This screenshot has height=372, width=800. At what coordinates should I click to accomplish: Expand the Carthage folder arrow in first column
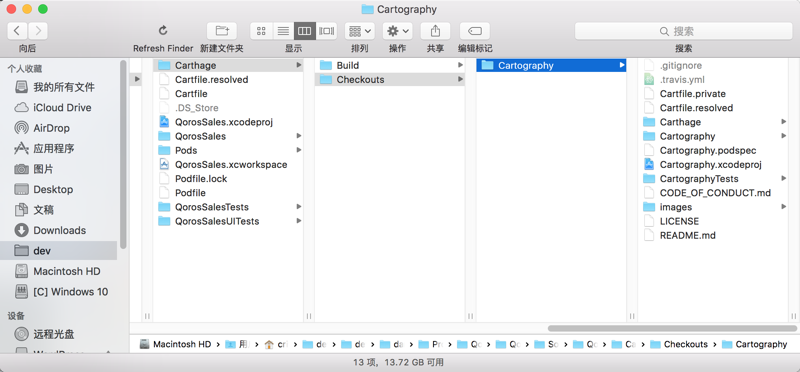pyautogui.click(x=298, y=65)
